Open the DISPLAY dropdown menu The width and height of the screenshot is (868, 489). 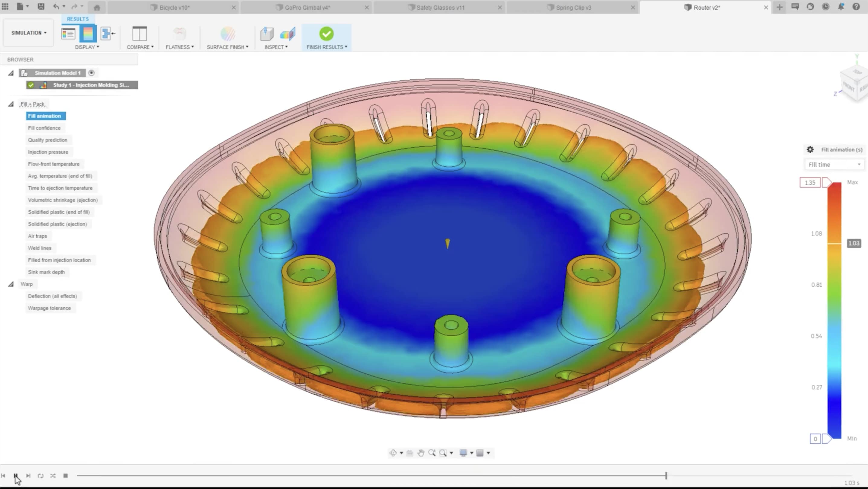pos(87,47)
